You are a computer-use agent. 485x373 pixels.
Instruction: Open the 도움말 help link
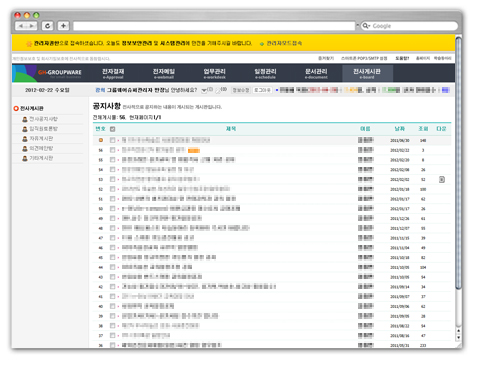(402, 58)
